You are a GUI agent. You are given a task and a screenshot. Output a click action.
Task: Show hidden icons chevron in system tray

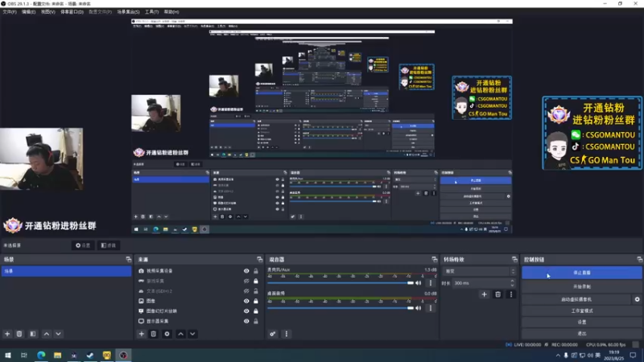[558, 356]
